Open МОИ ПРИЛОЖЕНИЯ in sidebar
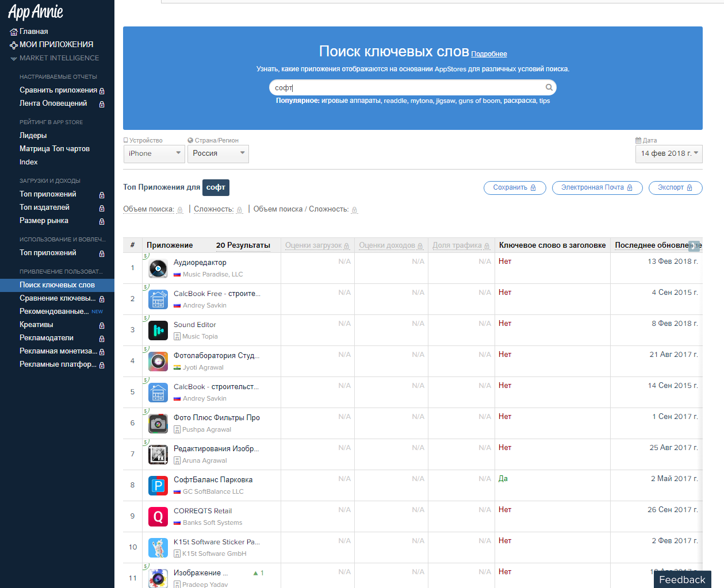724x588 pixels. point(56,44)
